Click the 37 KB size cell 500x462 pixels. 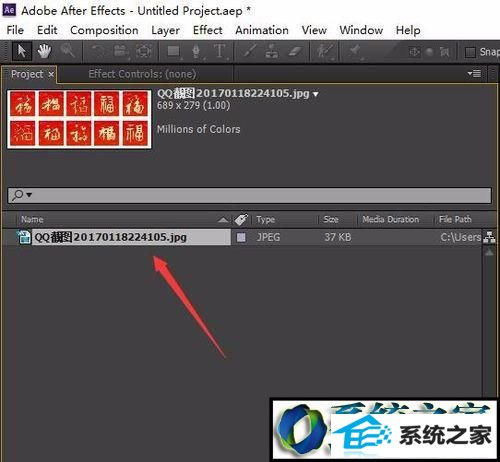337,237
